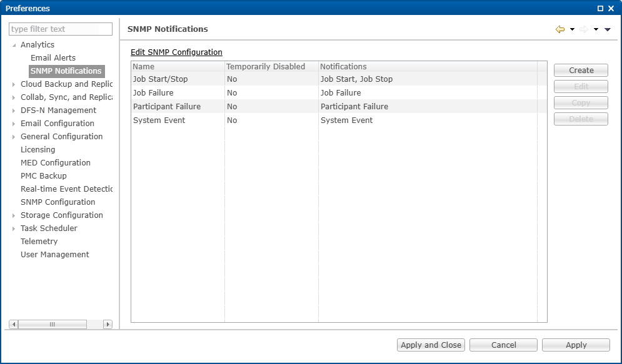
Task: Open SNMP Configuration tree item
Action: (58, 202)
